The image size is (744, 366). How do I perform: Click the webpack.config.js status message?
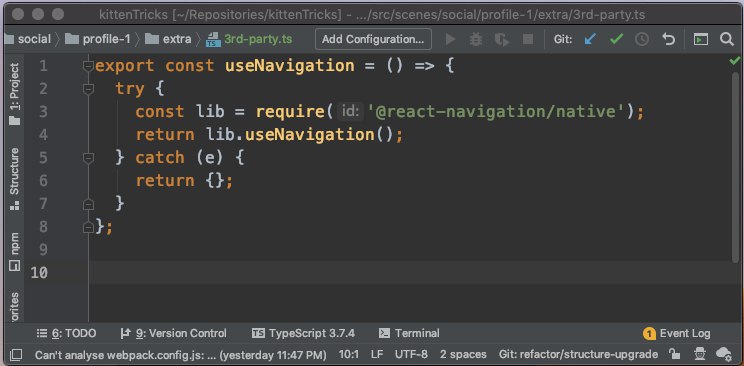tap(180, 354)
